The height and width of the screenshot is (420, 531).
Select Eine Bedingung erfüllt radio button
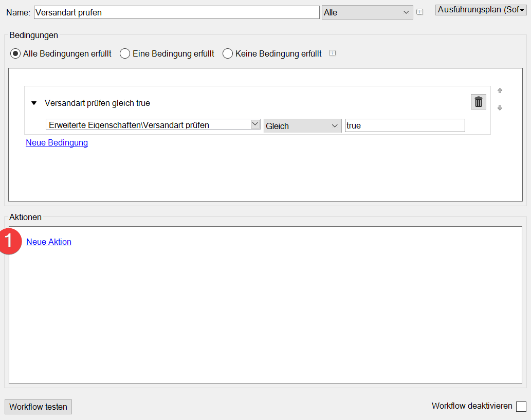coord(125,53)
